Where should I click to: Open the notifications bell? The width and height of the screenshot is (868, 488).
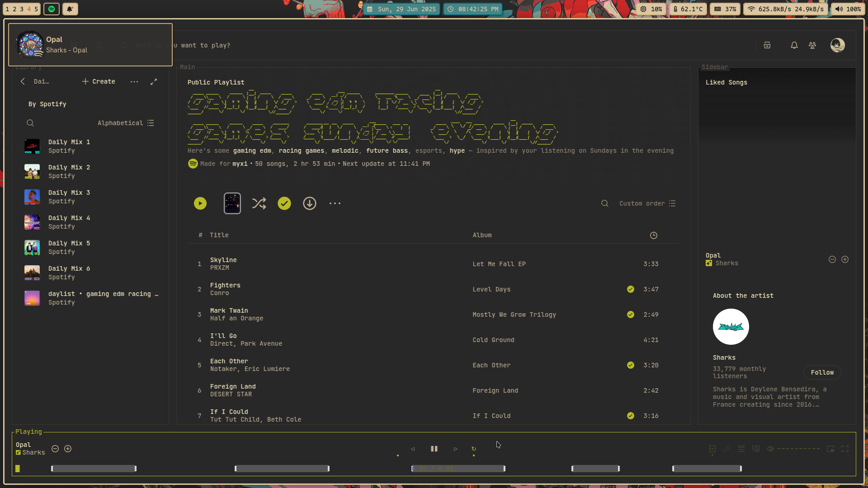[794, 45]
